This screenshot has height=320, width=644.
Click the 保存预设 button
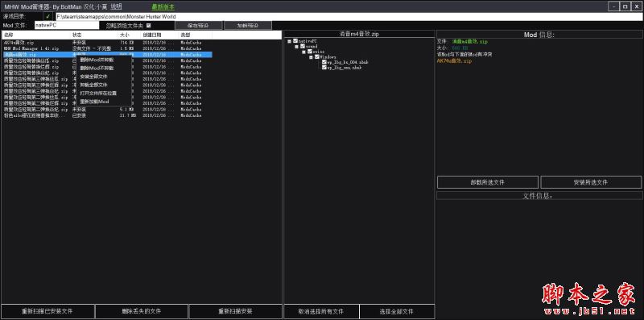[199, 26]
